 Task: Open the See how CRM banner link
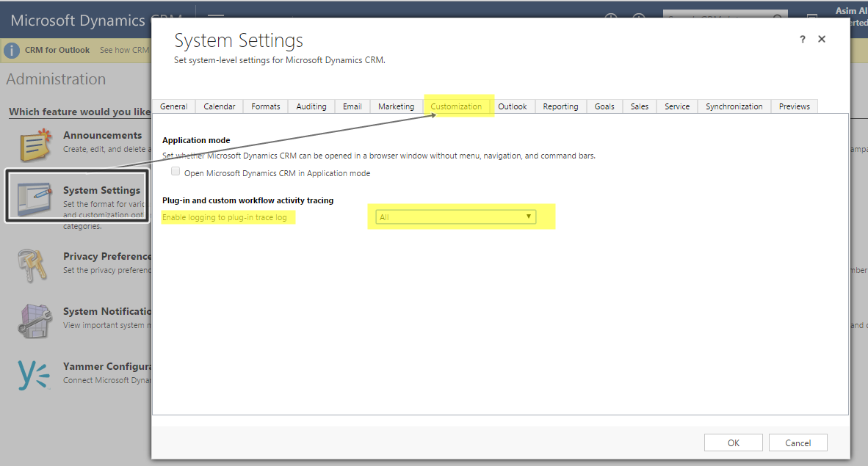(123, 50)
